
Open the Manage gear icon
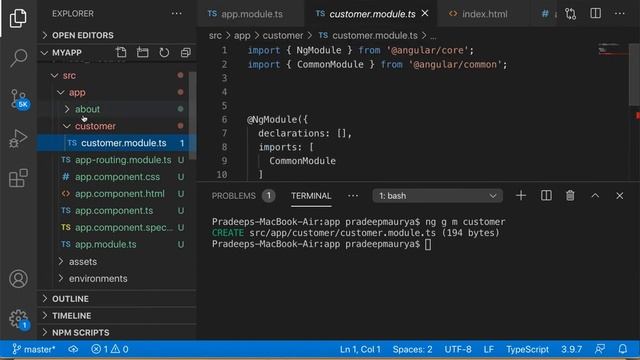click(18, 319)
